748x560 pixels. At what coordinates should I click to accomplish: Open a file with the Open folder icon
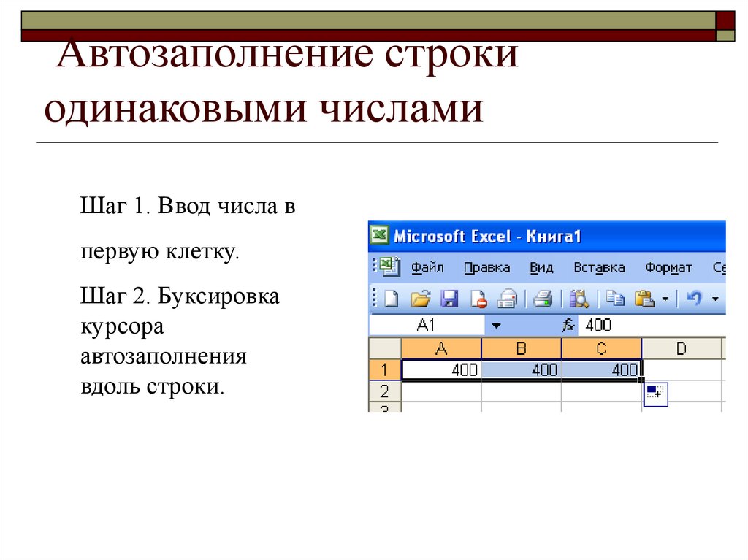point(420,299)
